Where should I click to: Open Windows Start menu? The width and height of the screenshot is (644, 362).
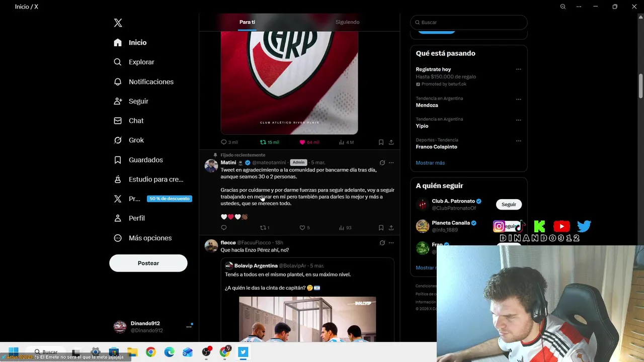click(14, 351)
